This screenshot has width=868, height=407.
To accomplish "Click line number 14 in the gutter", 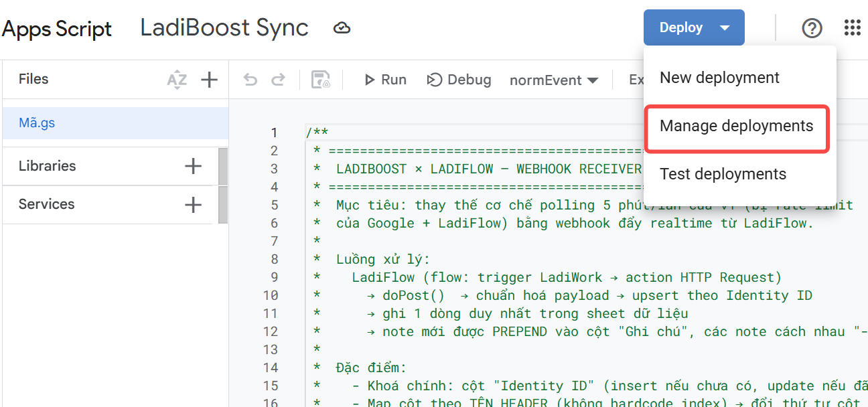I will (x=271, y=368).
